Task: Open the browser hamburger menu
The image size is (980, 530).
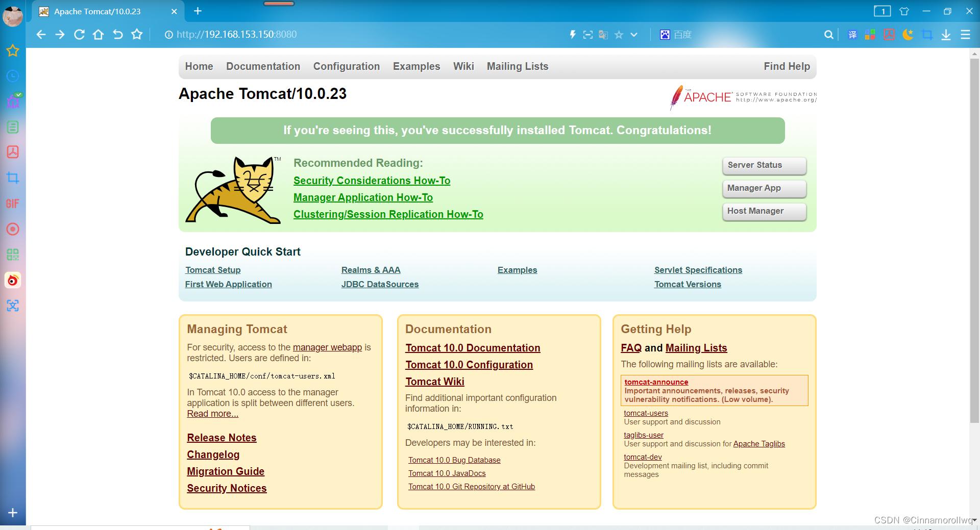Action: pos(966,35)
